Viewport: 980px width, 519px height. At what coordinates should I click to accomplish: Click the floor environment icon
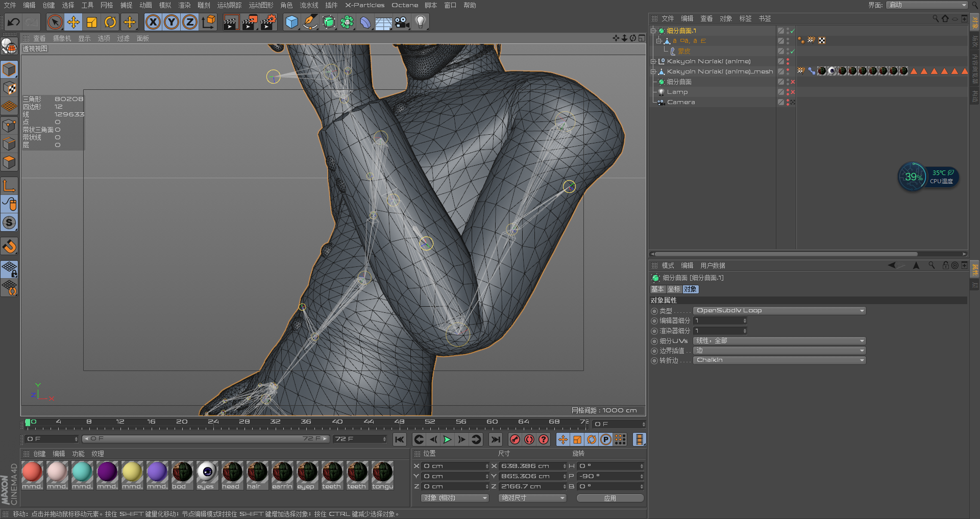pos(384,22)
